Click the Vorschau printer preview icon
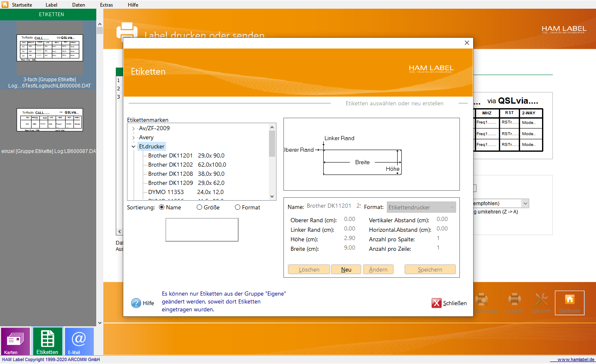Viewport: 596px width, 364px height. [481, 303]
